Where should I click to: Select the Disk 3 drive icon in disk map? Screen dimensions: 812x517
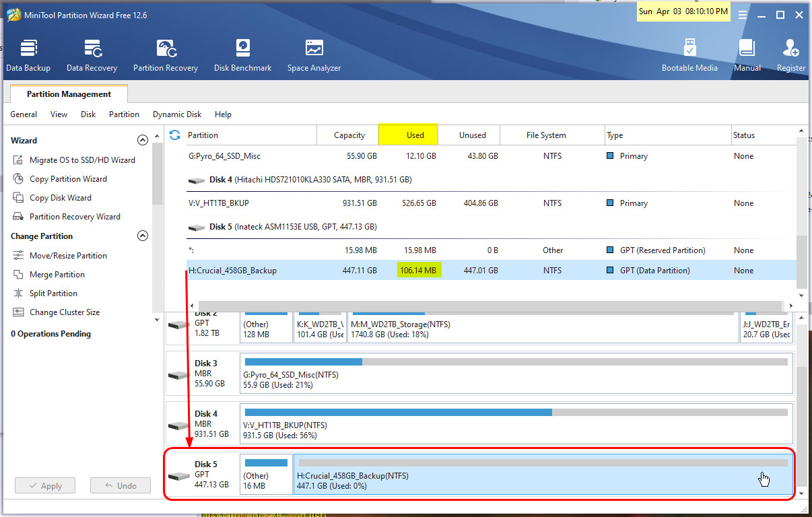178,375
